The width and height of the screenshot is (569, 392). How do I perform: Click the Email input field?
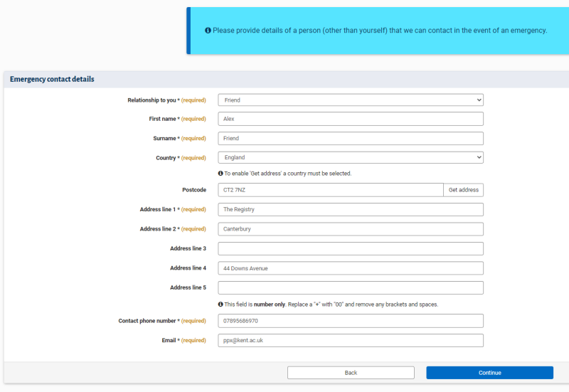pos(351,341)
